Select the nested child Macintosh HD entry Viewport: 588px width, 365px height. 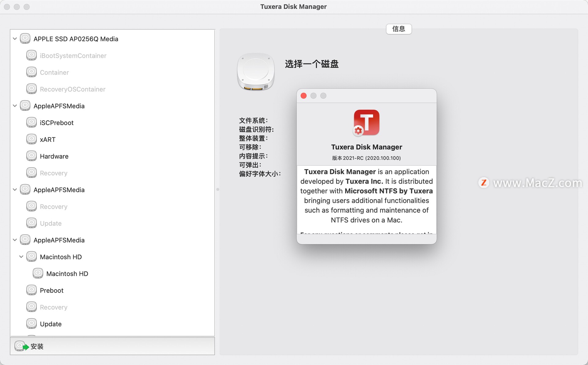(x=112, y=273)
